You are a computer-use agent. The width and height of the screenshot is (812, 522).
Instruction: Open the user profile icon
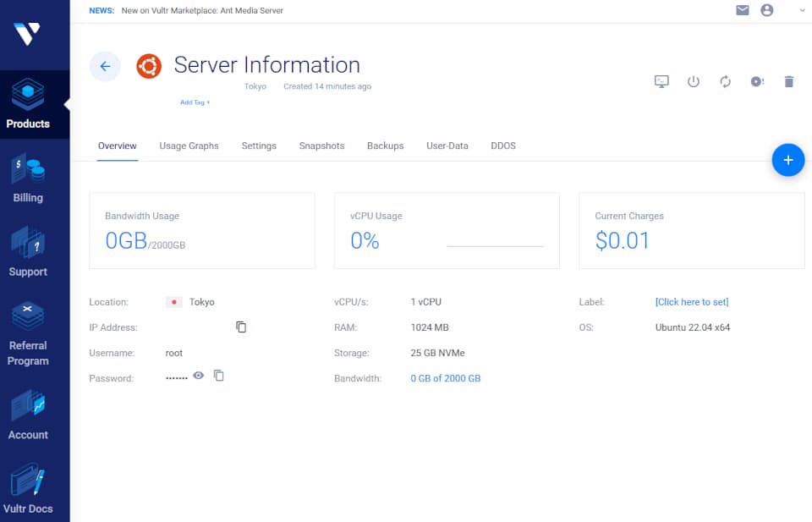(x=767, y=10)
